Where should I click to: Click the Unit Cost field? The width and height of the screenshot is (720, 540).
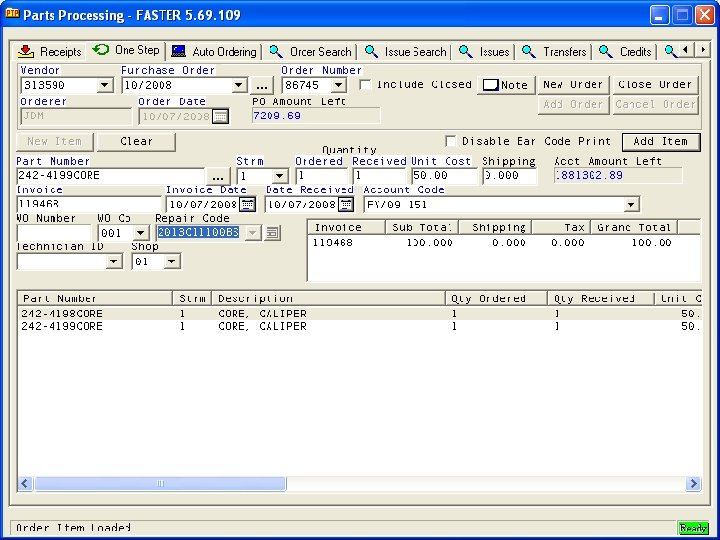(x=444, y=175)
